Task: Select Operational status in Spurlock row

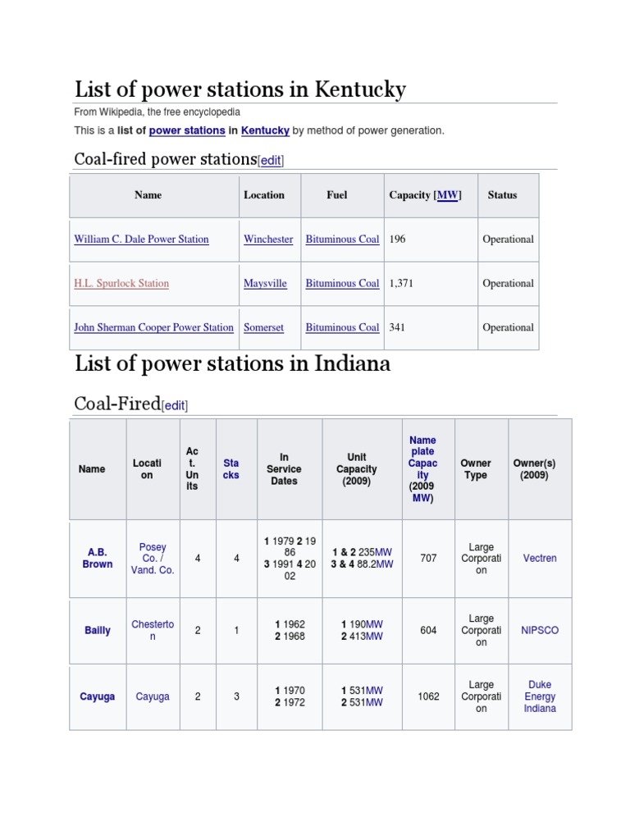Action: pos(508,283)
